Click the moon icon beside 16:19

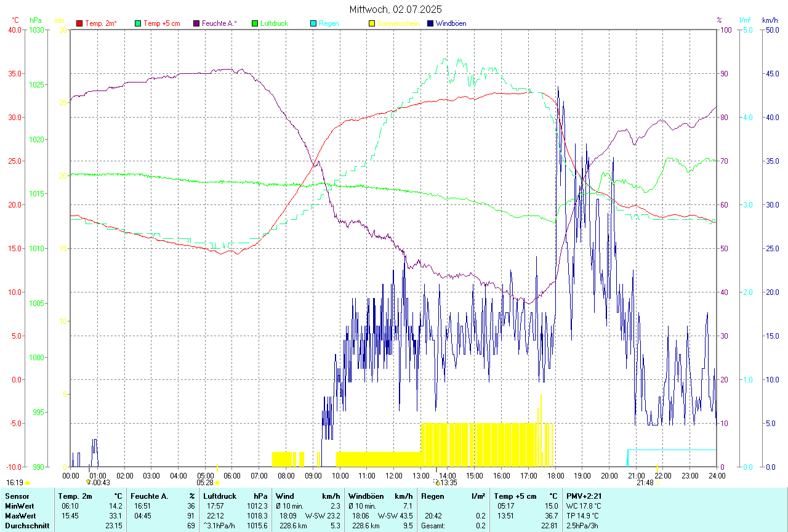click(28, 483)
